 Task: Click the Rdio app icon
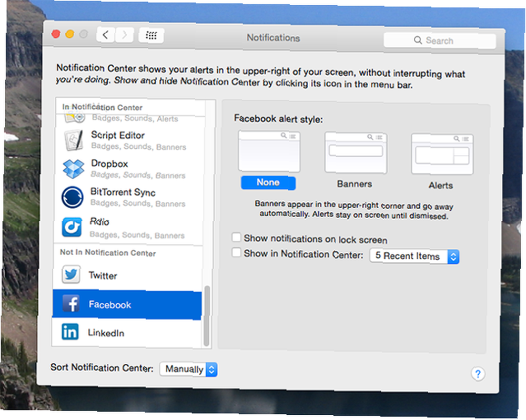pyautogui.click(x=72, y=227)
